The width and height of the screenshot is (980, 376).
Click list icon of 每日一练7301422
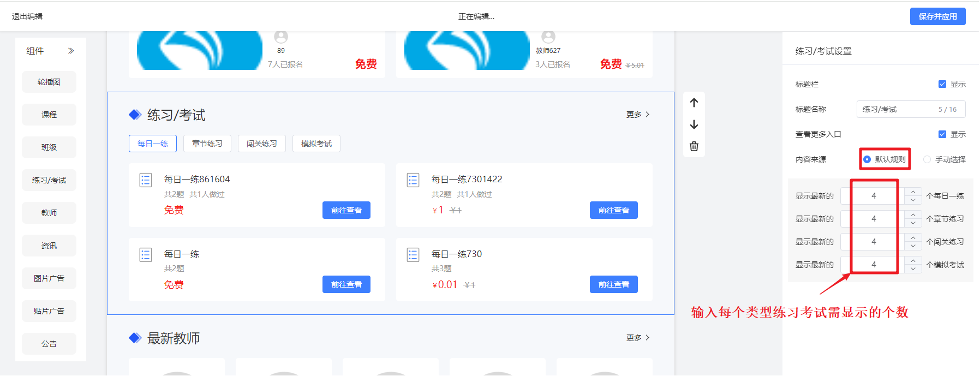pos(413,180)
